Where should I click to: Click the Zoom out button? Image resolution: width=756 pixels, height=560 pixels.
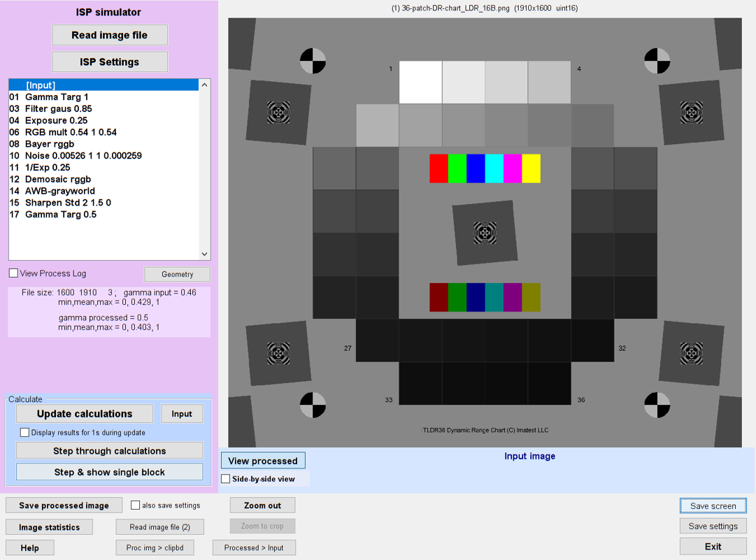point(262,505)
